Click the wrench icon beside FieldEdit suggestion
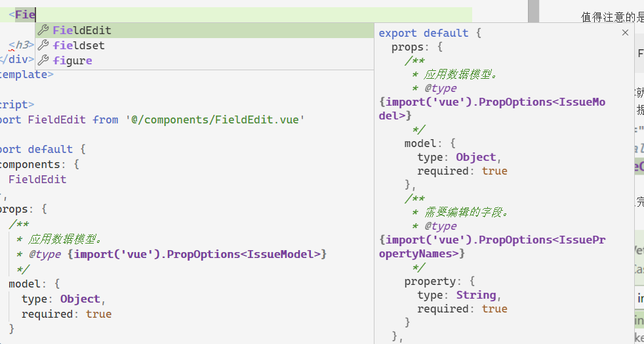Viewport: 644px width, 344px height. click(43, 30)
